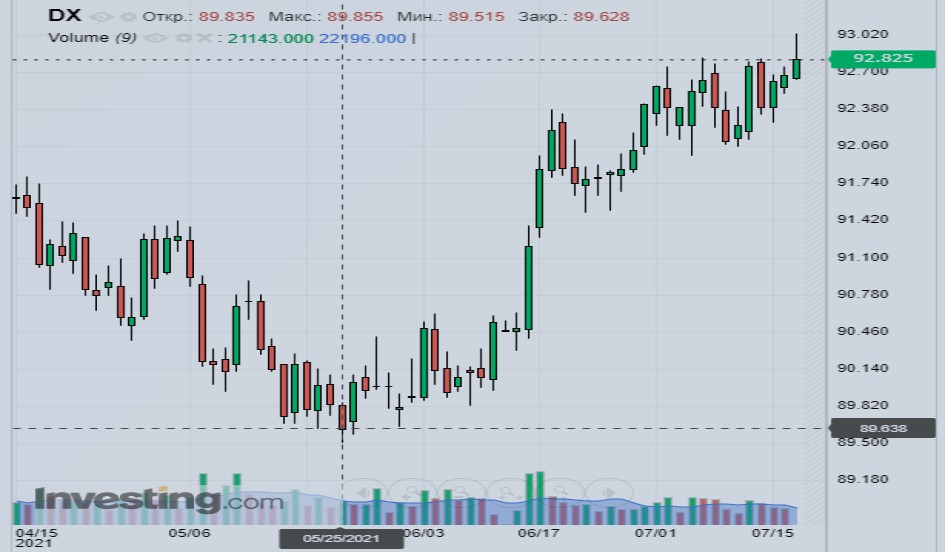Click the green current price label 92.825

tap(883, 58)
